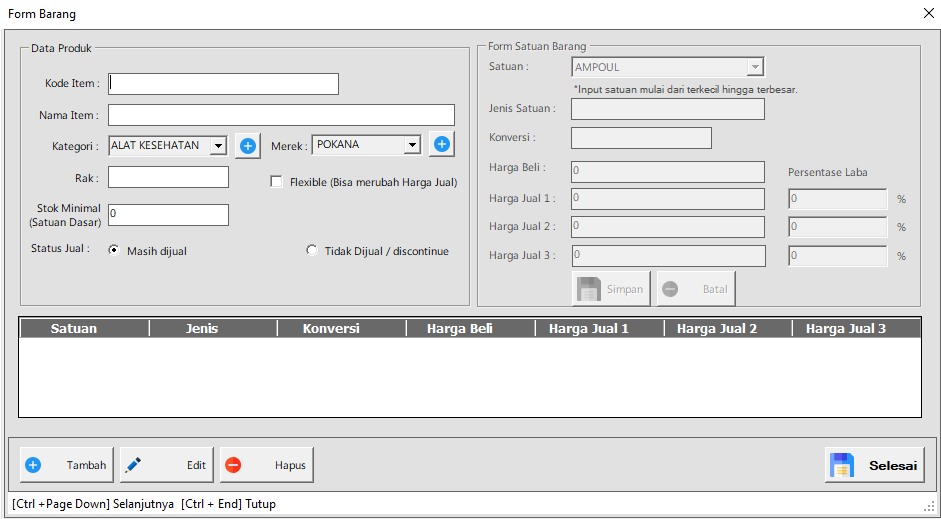Screen dimensions: 941x519
Task: Expand the Merek dropdown showing POKANA
Action: (411, 145)
